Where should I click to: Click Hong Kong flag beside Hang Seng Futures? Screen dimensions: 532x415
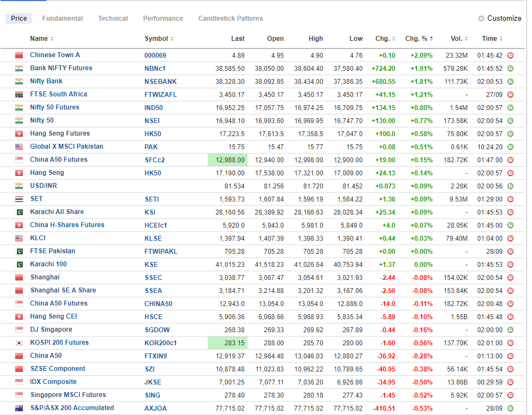(19, 134)
